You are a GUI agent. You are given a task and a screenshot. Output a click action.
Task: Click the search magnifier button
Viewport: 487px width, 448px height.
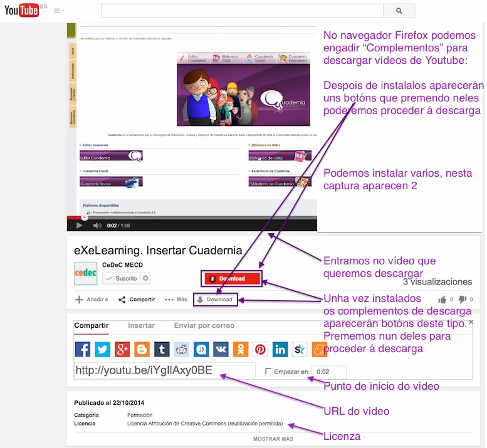(399, 11)
